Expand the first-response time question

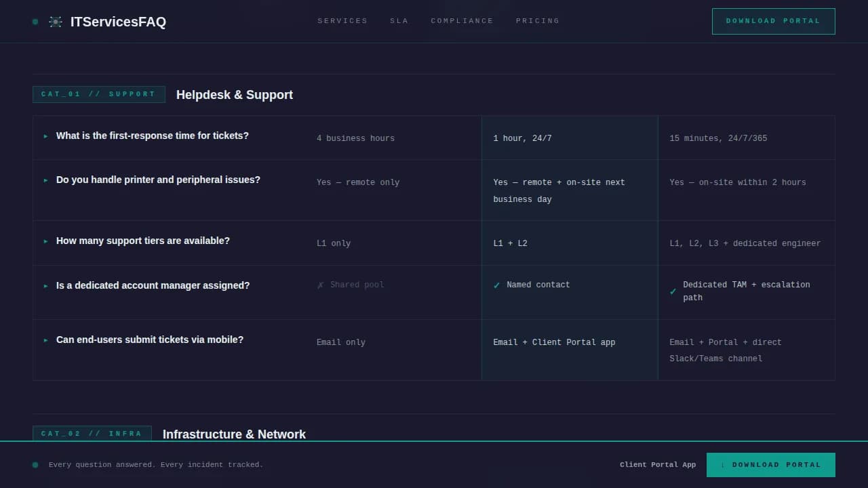(152, 136)
